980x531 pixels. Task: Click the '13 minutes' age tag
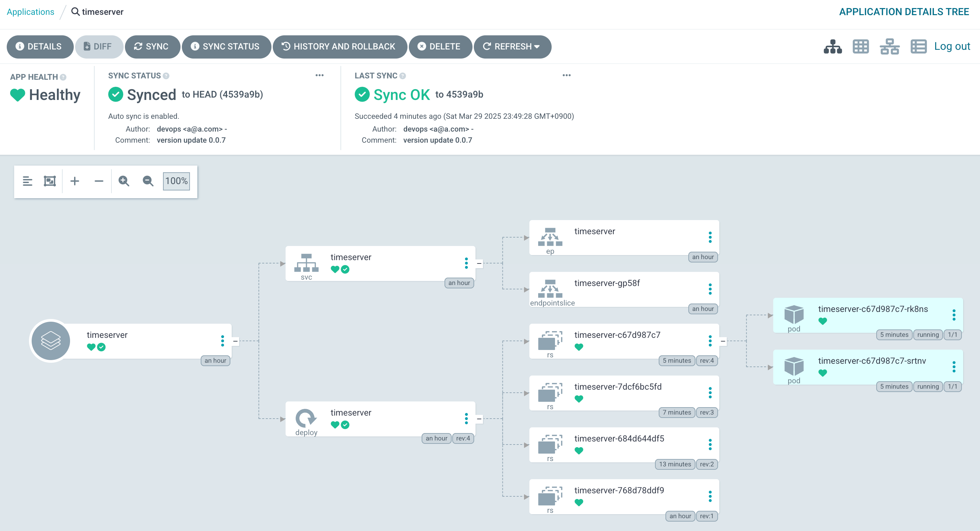(675, 464)
